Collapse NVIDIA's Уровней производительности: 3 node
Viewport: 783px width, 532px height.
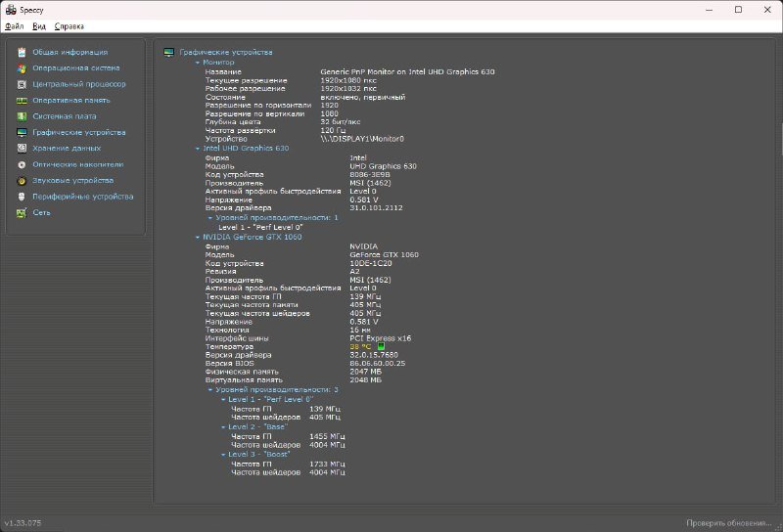210,390
